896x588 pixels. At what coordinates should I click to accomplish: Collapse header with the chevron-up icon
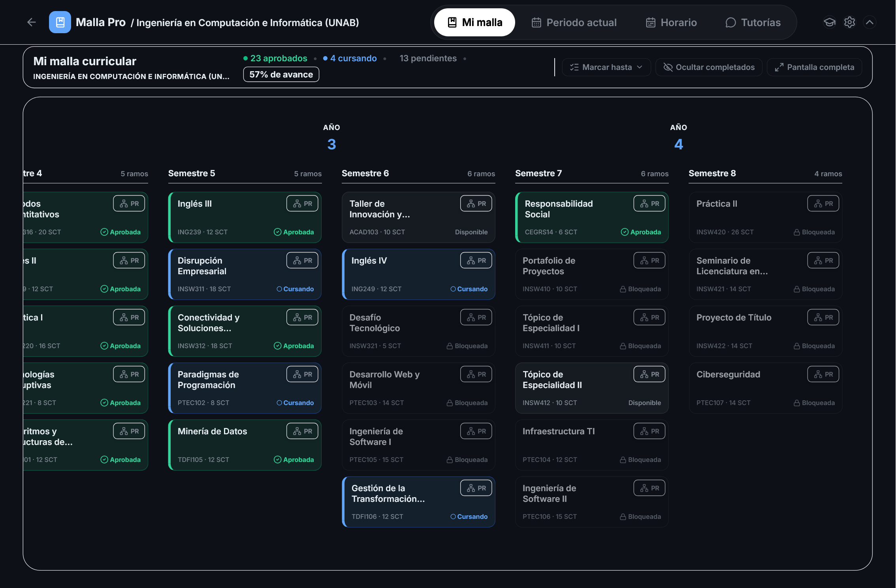[870, 23]
